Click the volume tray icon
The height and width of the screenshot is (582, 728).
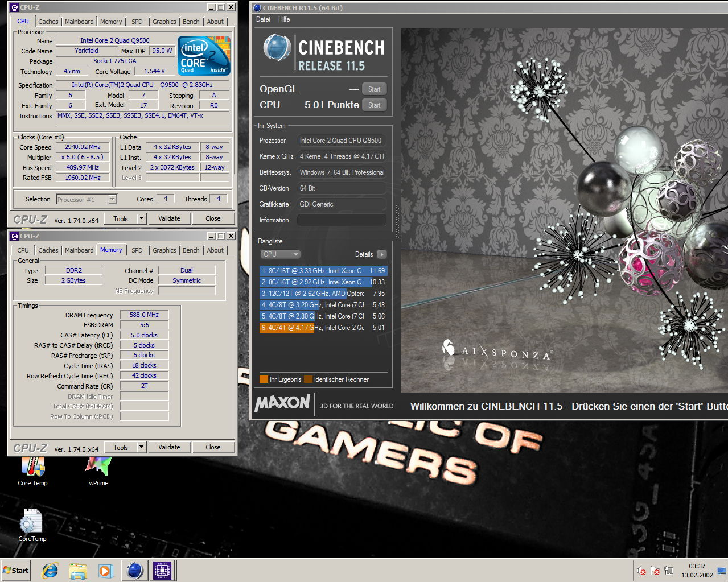tap(641, 571)
